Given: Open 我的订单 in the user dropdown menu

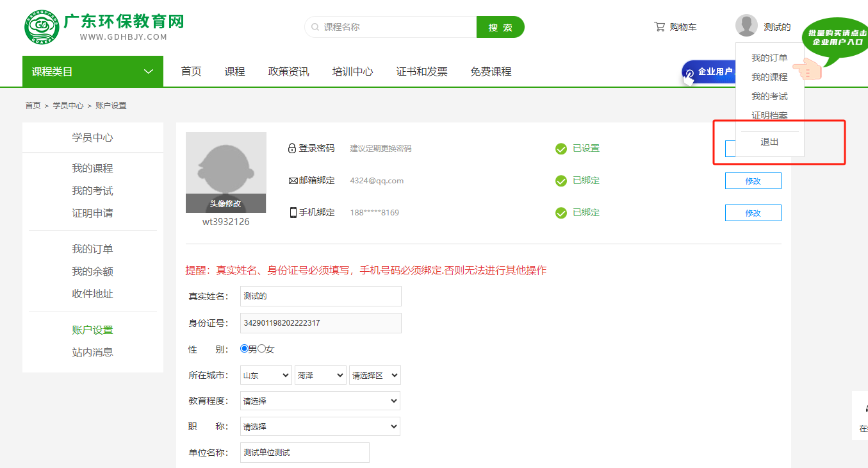Looking at the screenshot, I should click(769, 58).
